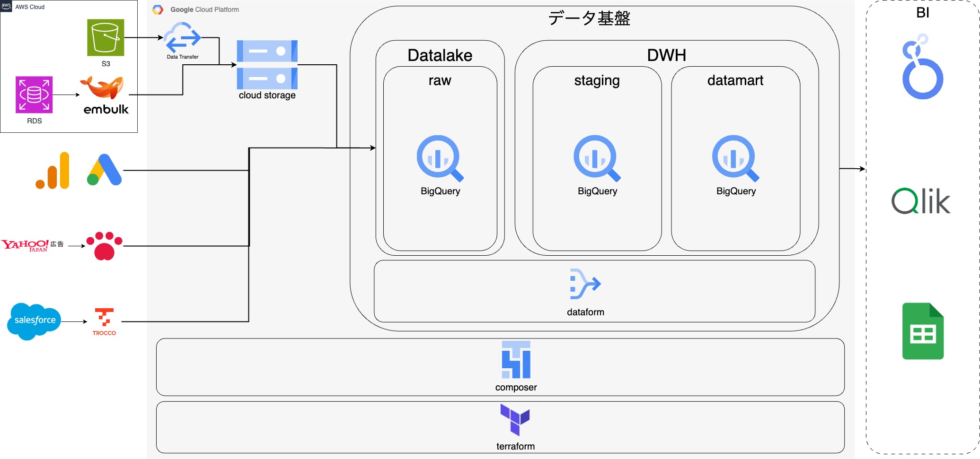Select the composer icon
This screenshot has width=980, height=459.
[516, 360]
